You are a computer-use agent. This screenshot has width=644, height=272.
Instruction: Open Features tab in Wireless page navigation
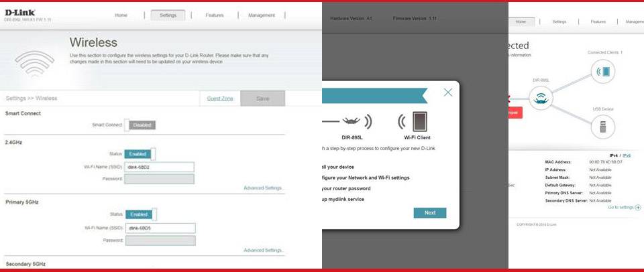coord(215,15)
